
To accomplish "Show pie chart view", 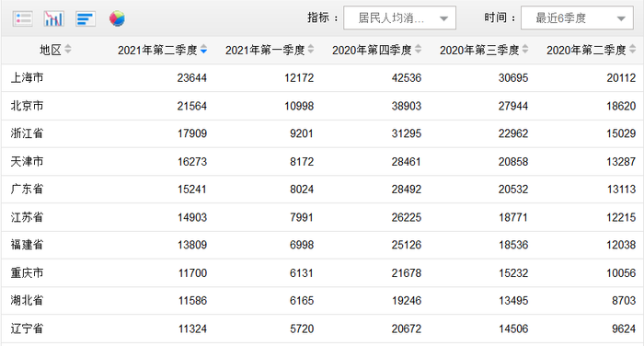I will (117, 18).
